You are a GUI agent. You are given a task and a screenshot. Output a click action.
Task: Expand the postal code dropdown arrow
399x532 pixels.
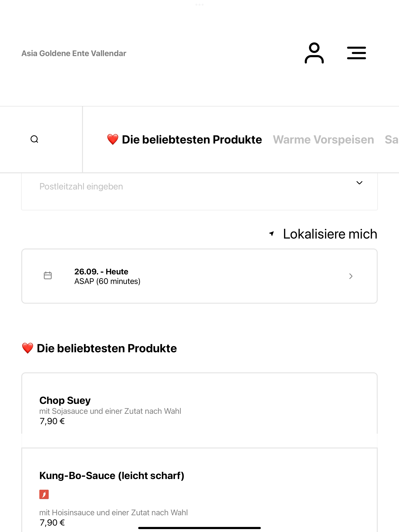[359, 183]
